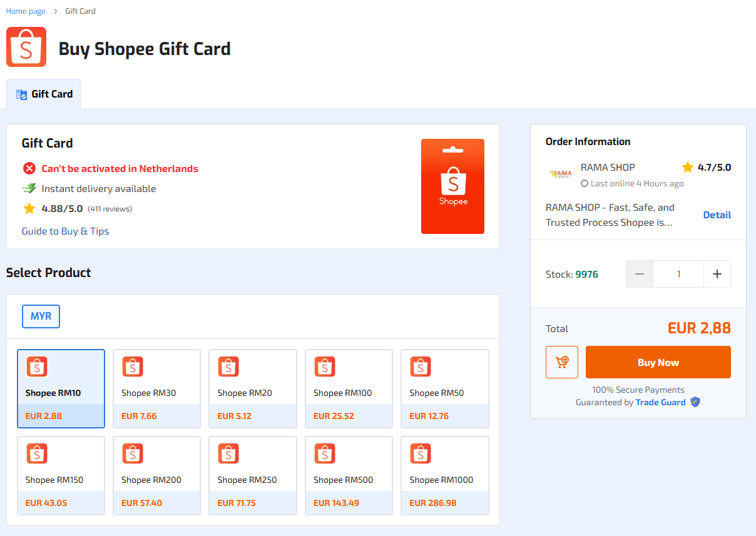Viewport: 756px width, 536px height.
Task: Open the large Shopee gift card image
Action: pyautogui.click(x=452, y=186)
